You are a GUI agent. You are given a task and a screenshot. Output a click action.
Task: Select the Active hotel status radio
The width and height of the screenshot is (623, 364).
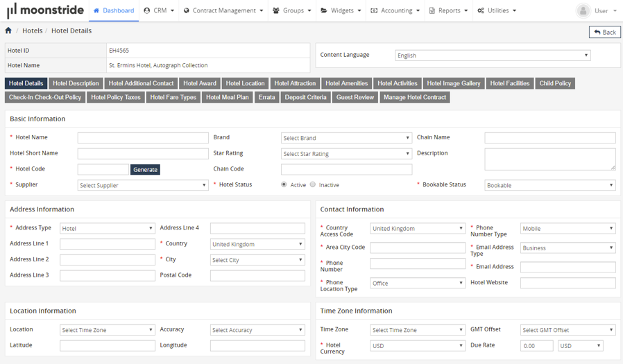point(284,185)
